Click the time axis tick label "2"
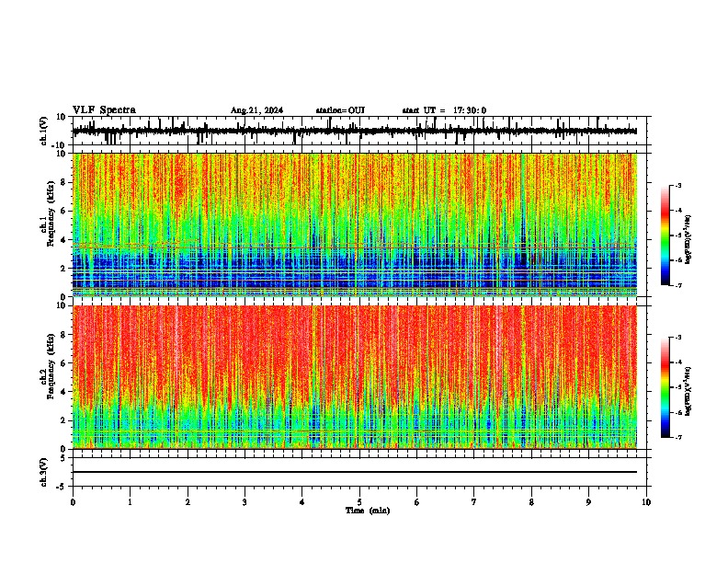This screenshot has width=728, height=563. (x=188, y=502)
